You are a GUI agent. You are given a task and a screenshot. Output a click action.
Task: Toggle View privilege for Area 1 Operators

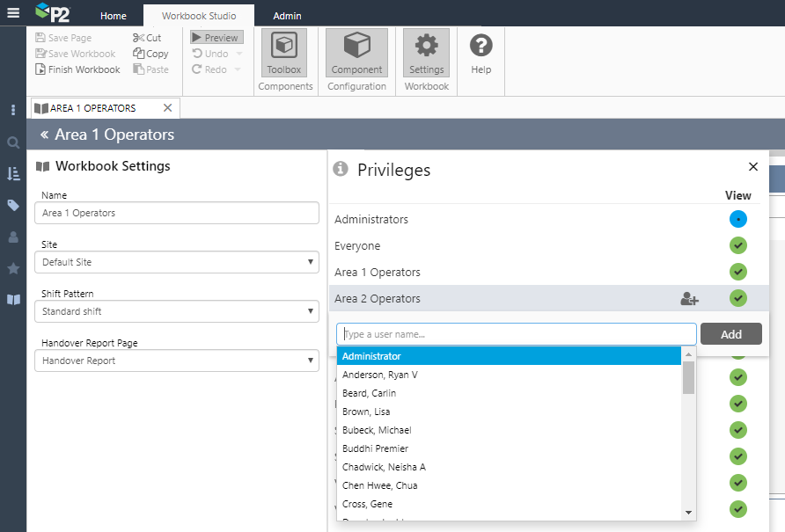737,273
